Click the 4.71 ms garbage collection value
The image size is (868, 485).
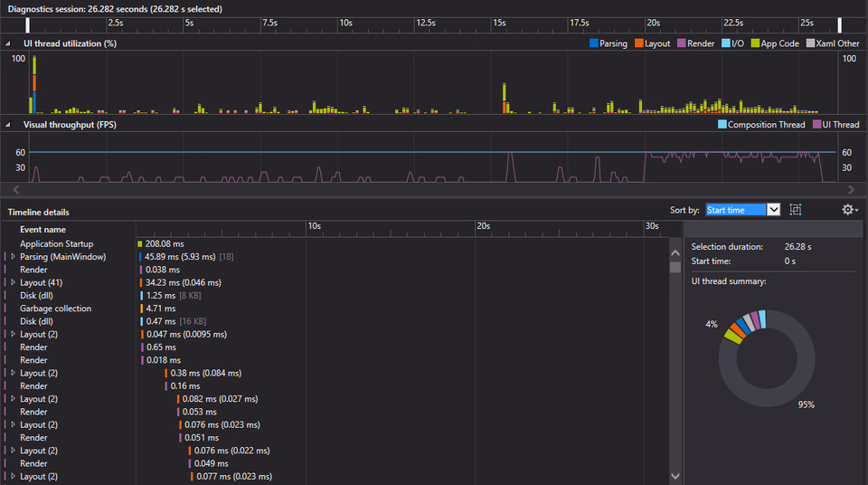161,309
